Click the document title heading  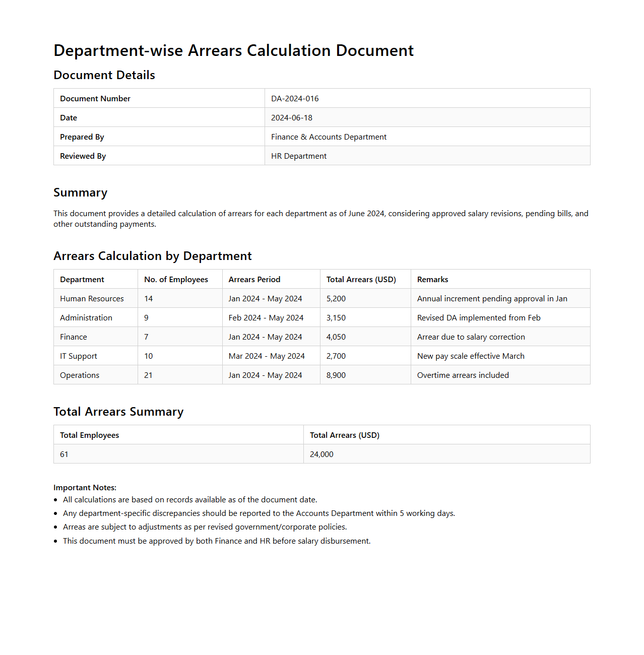[x=233, y=51]
